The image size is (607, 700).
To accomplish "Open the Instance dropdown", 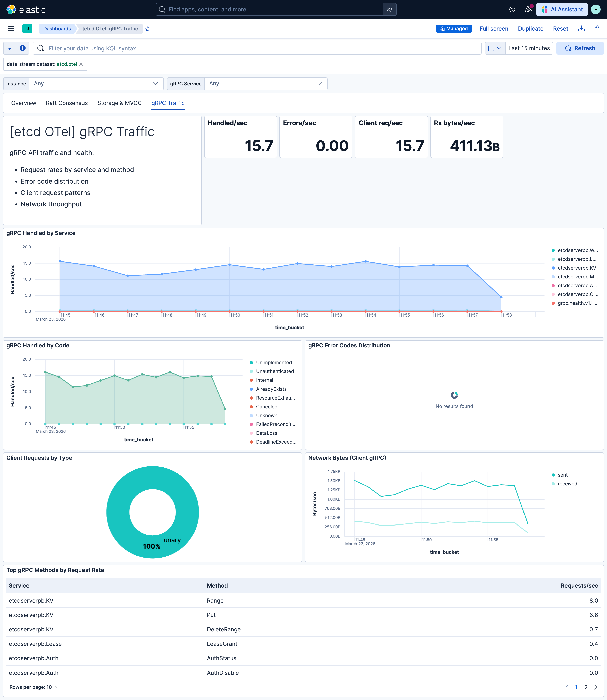I will pyautogui.click(x=97, y=84).
